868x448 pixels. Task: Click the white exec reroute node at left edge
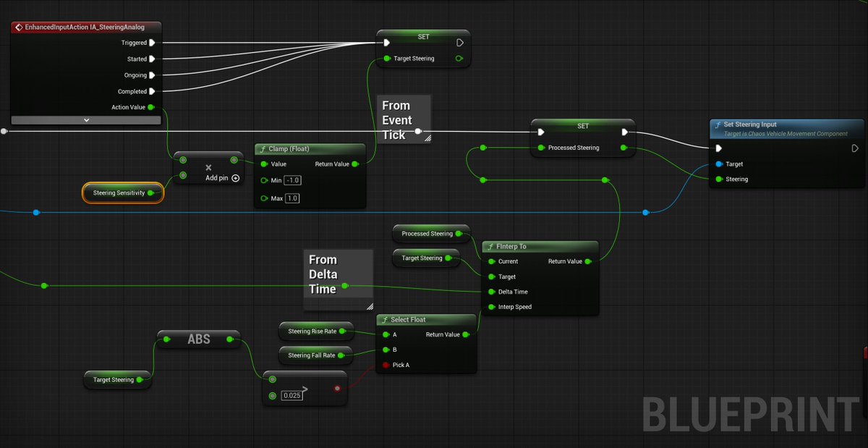tap(4, 132)
